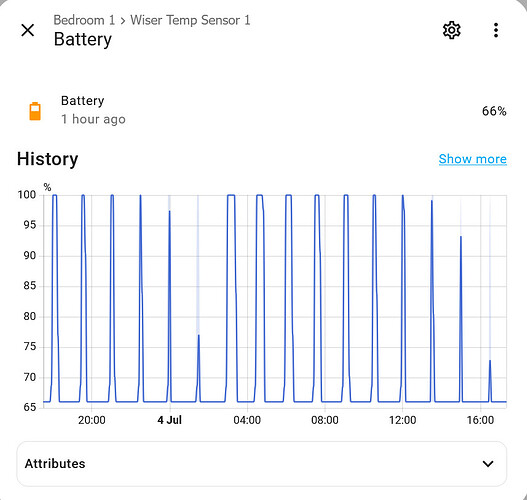This screenshot has height=500, width=527.
Task: Click the Wiser Temp Sensor 1 breadcrumb
Action: (x=190, y=20)
